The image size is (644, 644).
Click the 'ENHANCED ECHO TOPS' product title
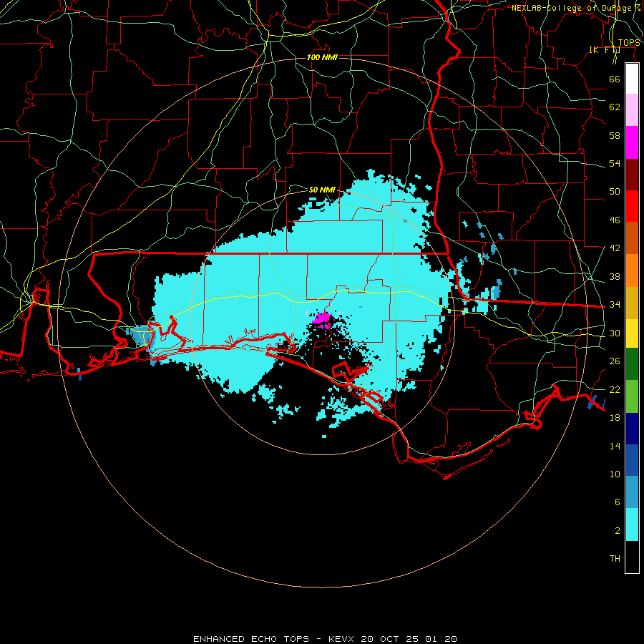tap(251, 639)
